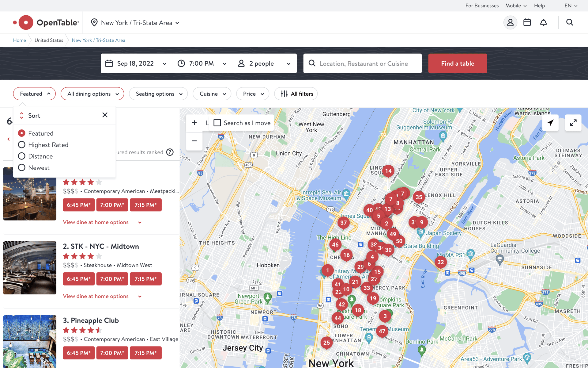Select map pin 37
This screenshot has width=588, height=368.
tap(344, 223)
